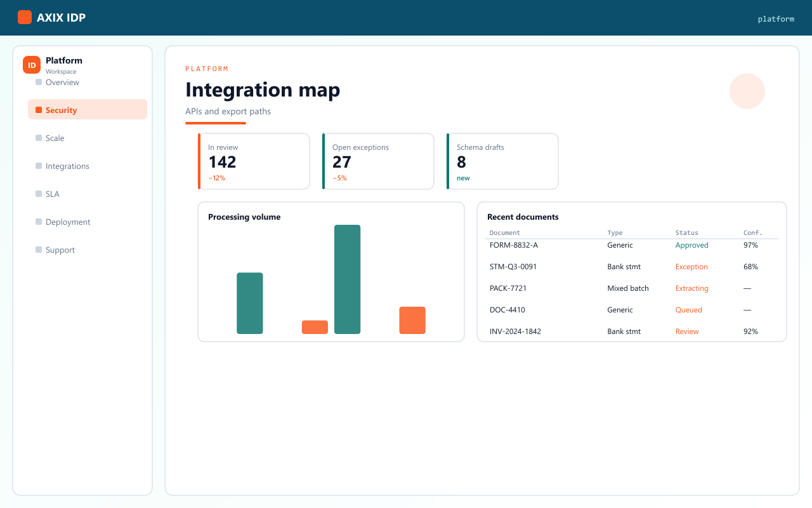Open the In review card showing 142
The image size is (812, 508).
pos(254,161)
